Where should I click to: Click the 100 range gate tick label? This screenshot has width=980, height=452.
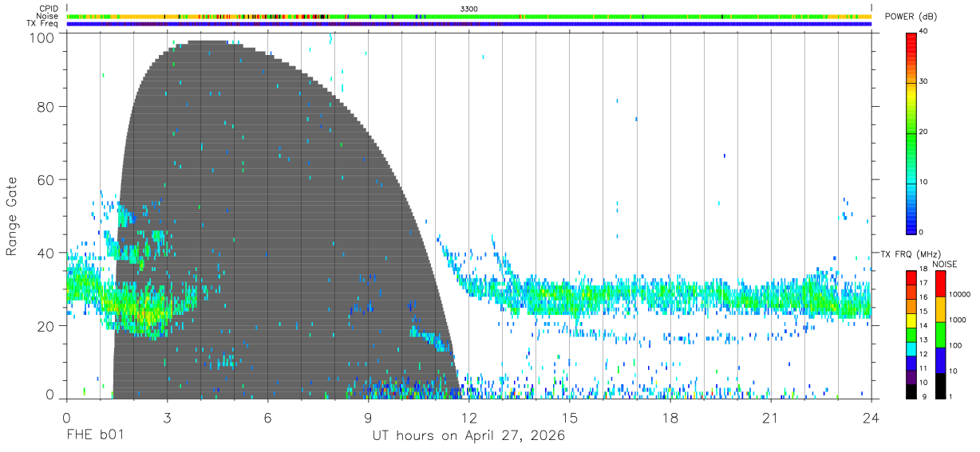coord(43,37)
